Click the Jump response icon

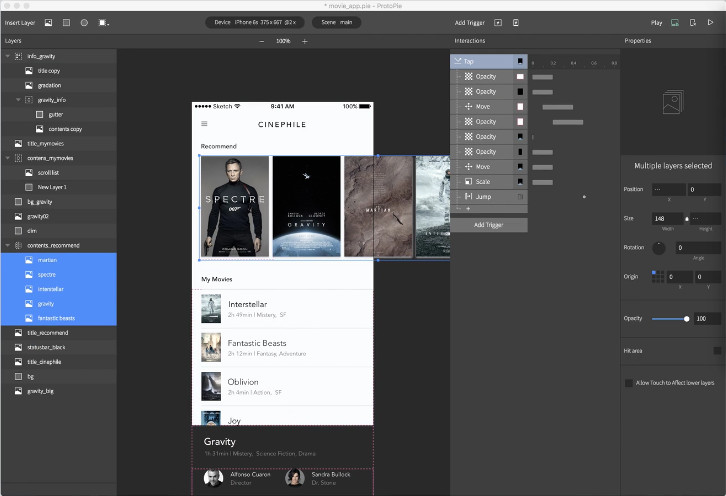[x=468, y=196]
